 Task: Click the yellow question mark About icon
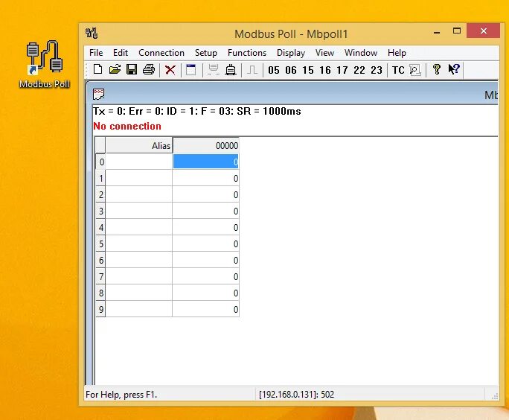[437, 69]
